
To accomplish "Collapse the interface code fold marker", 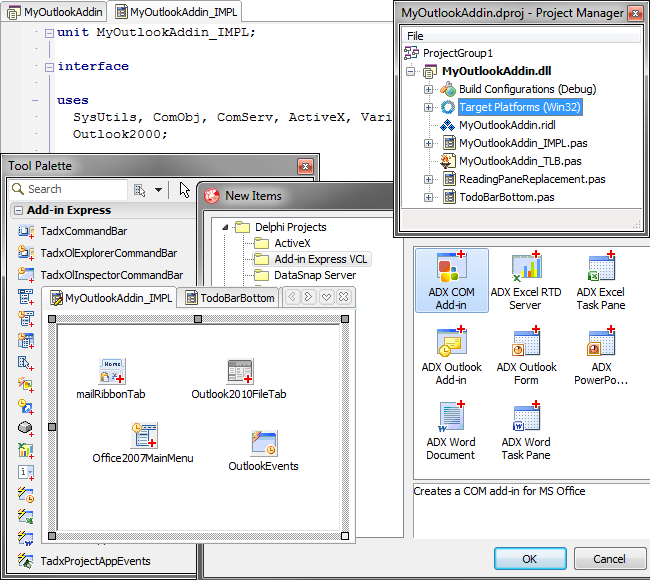I will click(49, 67).
